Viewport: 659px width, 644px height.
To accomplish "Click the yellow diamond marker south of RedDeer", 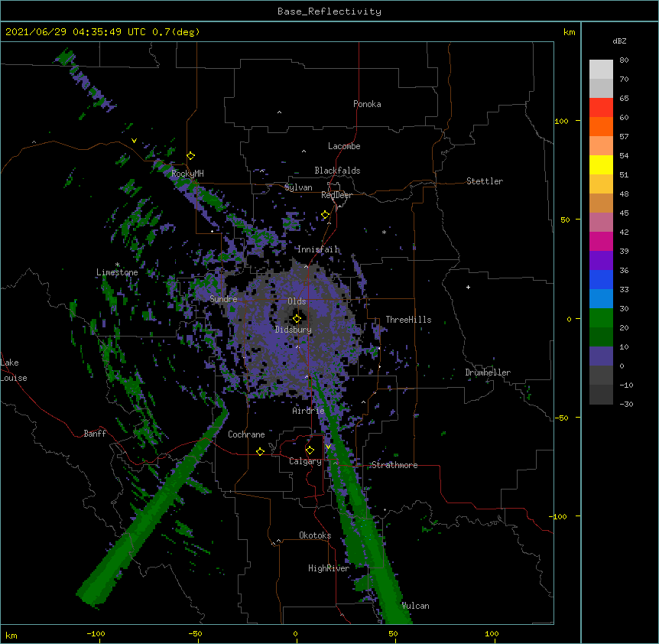I will pyautogui.click(x=326, y=215).
